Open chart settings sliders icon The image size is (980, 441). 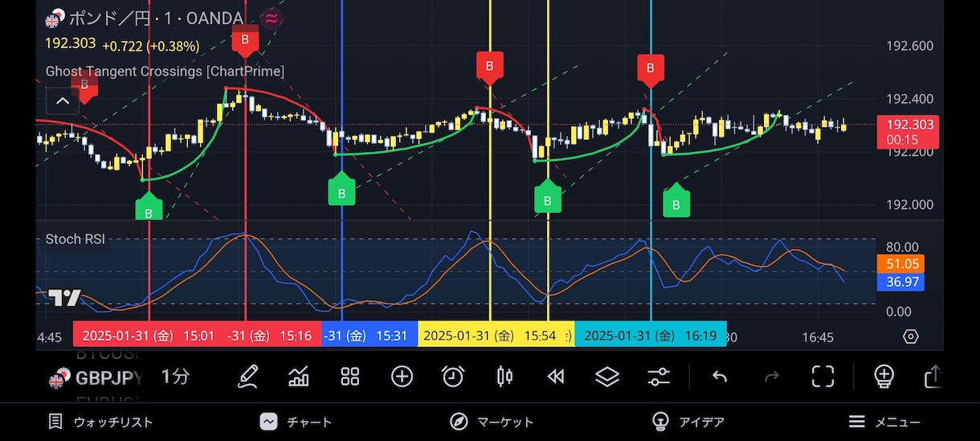659,376
